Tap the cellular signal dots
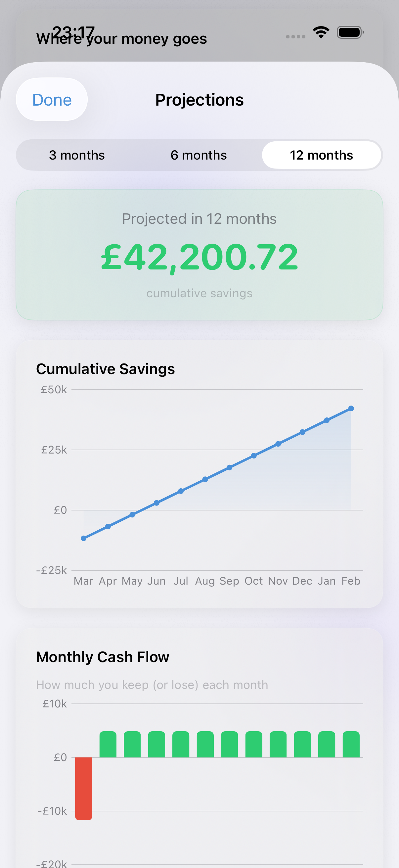Image resolution: width=399 pixels, height=868 pixels. [x=296, y=36]
